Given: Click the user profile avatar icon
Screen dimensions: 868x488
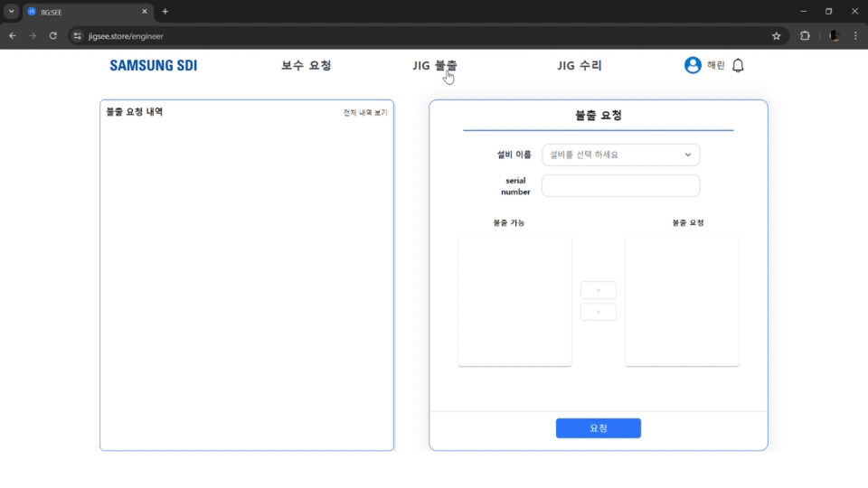Looking at the screenshot, I should pos(693,65).
